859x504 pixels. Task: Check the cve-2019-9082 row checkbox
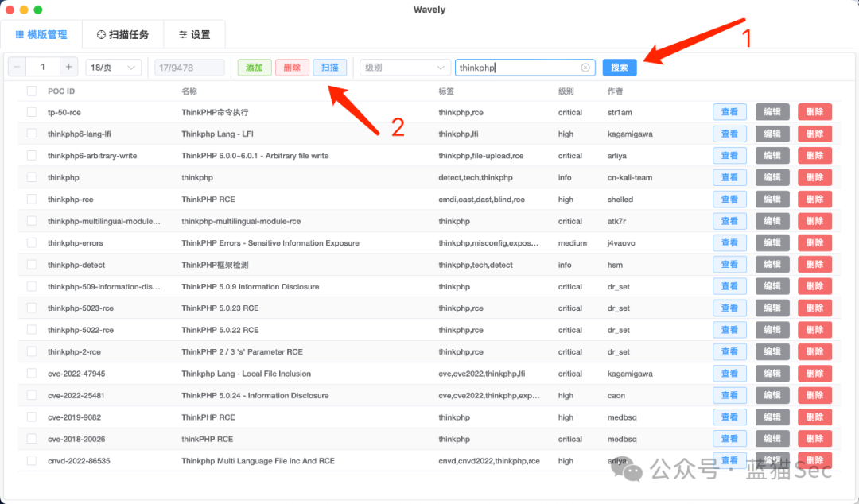click(x=32, y=417)
